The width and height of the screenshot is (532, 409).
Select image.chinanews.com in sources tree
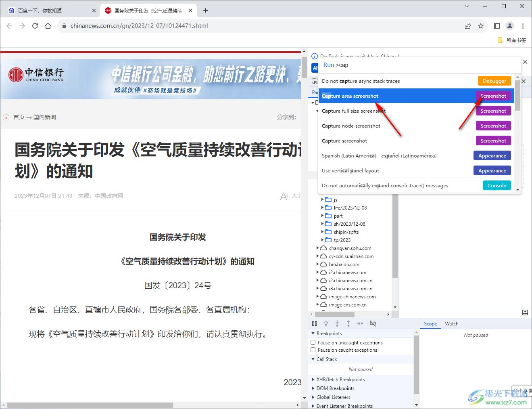(352, 296)
